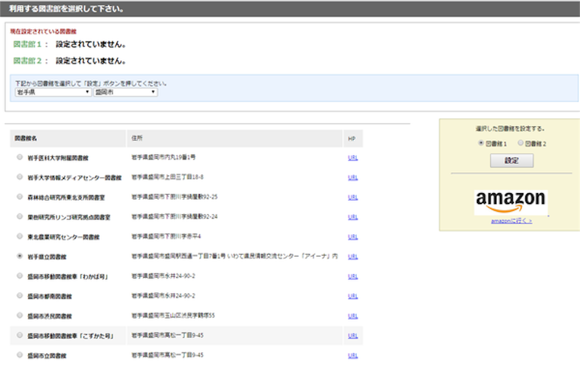Click the 図書館2 status label at top

pyautogui.click(x=31, y=61)
